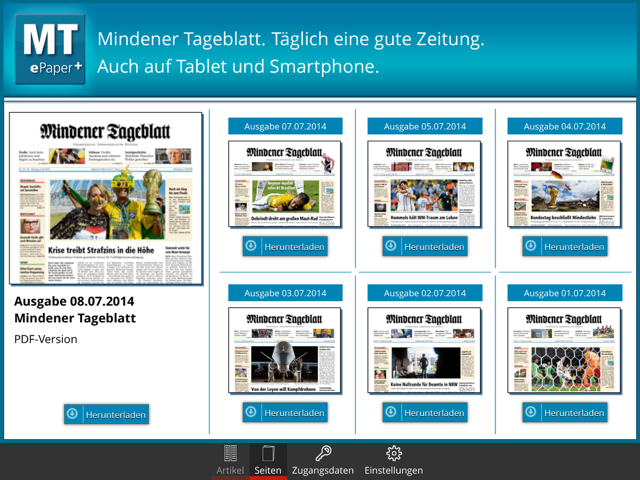
Task: Download Ausgabe 07.07.2014 via Herunterladen
Action: click(285, 246)
